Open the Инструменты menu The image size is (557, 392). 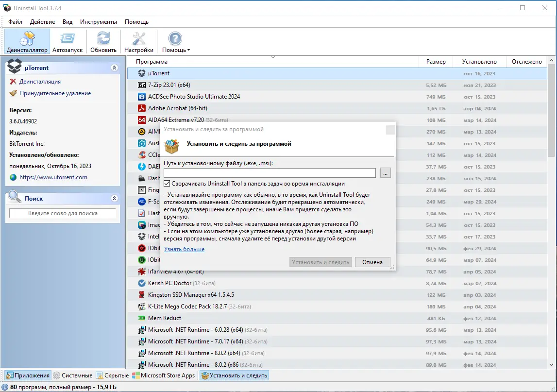[99, 22]
